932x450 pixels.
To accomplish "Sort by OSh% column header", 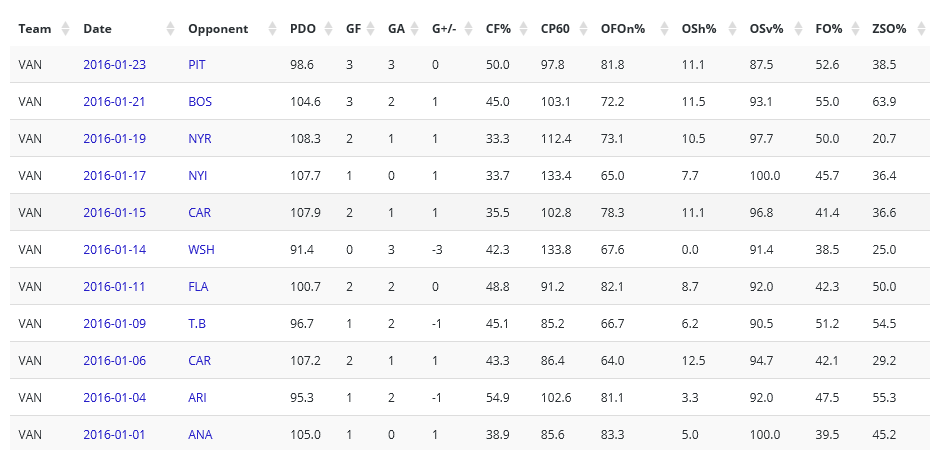I will click(699, 29).
